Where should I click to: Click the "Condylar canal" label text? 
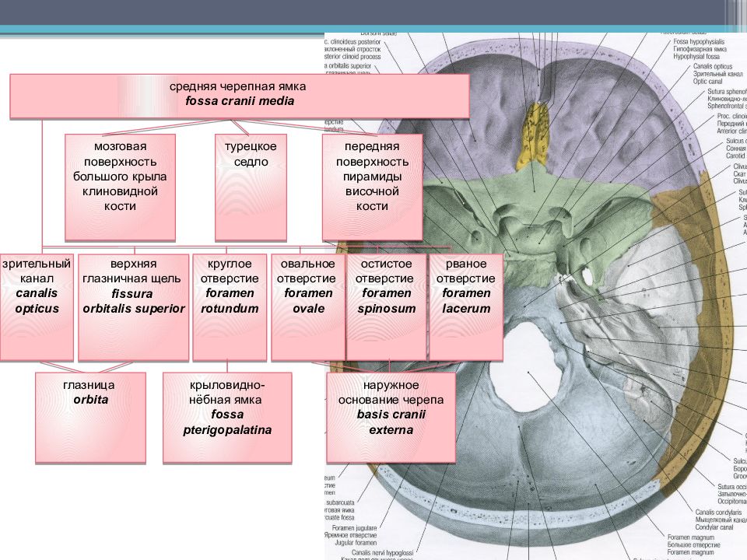coord(714,527)
